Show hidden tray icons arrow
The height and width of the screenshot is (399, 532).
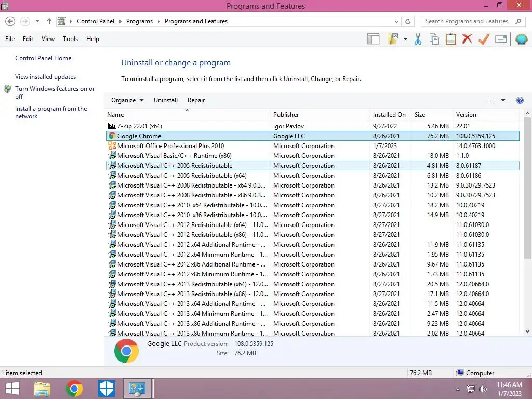click(x=458, y=389)
